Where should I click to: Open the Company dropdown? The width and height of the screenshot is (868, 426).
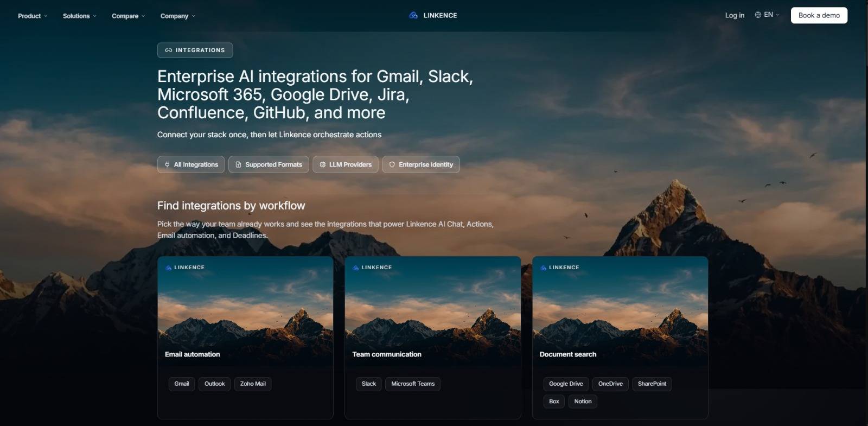click(177, 16)
